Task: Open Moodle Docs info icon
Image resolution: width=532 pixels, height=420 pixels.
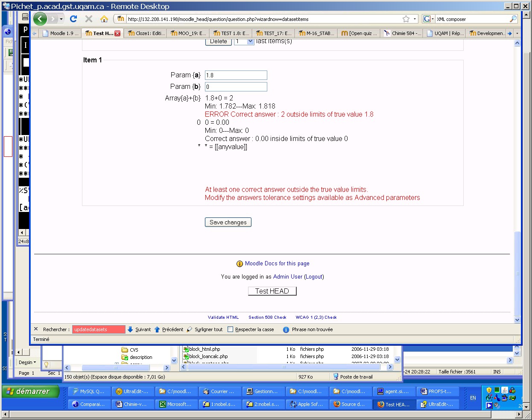Action: coord(240,264)
